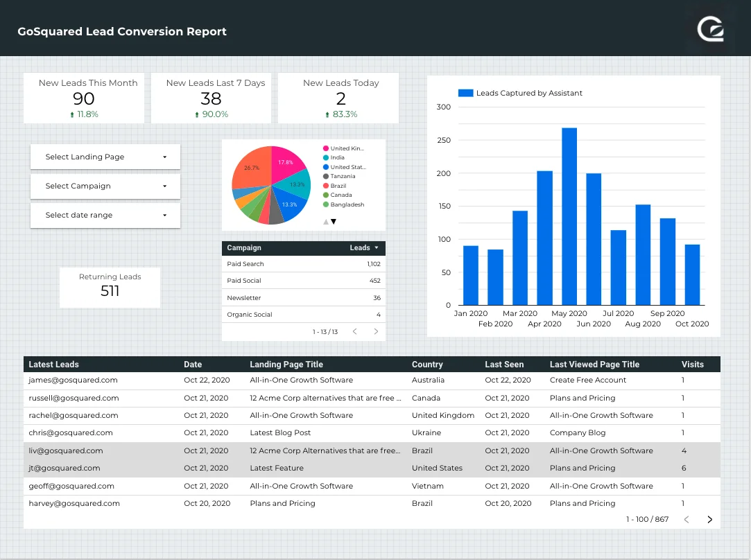Screen dimensions: 751x560
Task: Go to previous page of Campaign table
Action: tap(354, 332)
